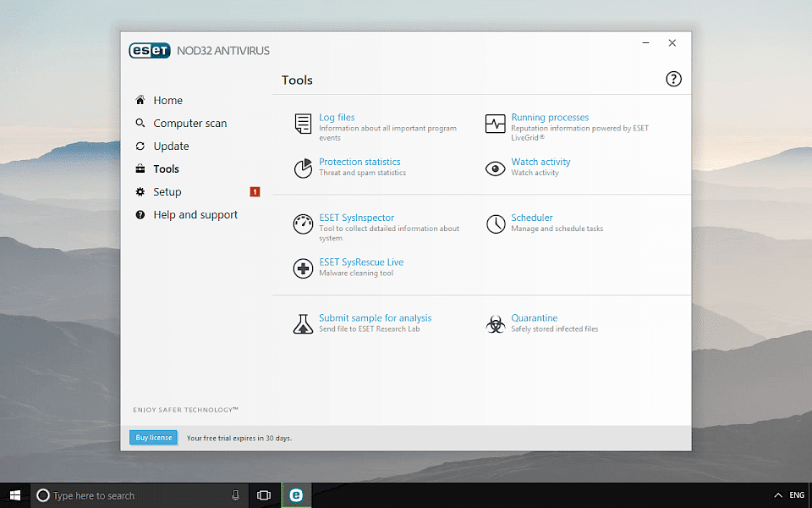Click the Help and support question icon

(140, 214)
